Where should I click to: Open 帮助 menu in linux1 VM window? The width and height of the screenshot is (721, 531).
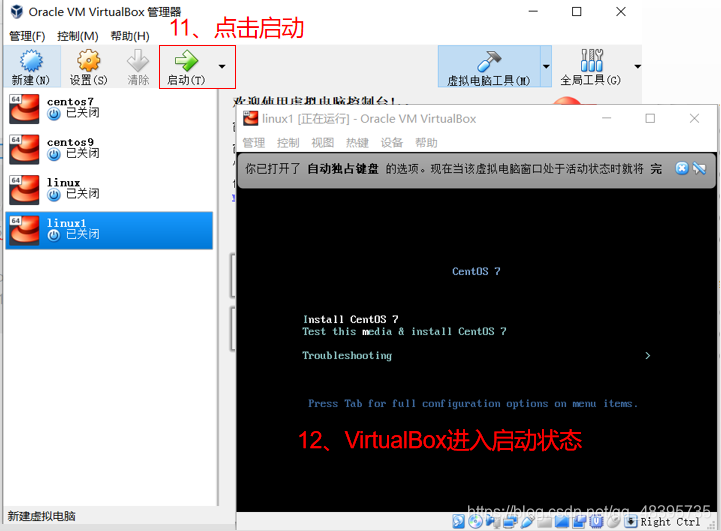(426, 143)
